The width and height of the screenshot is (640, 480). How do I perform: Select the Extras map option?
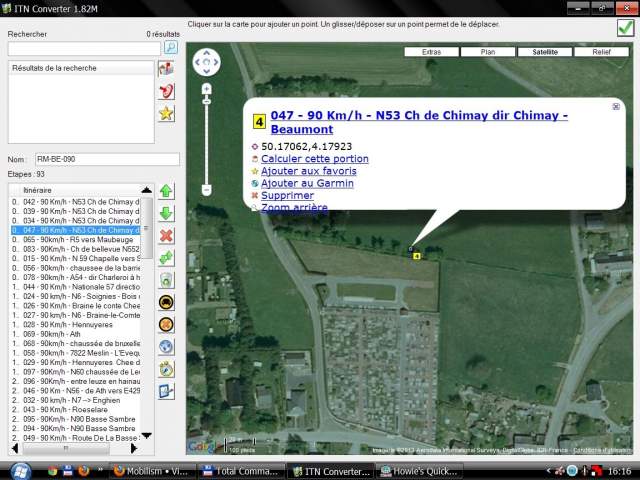[431, 52]
